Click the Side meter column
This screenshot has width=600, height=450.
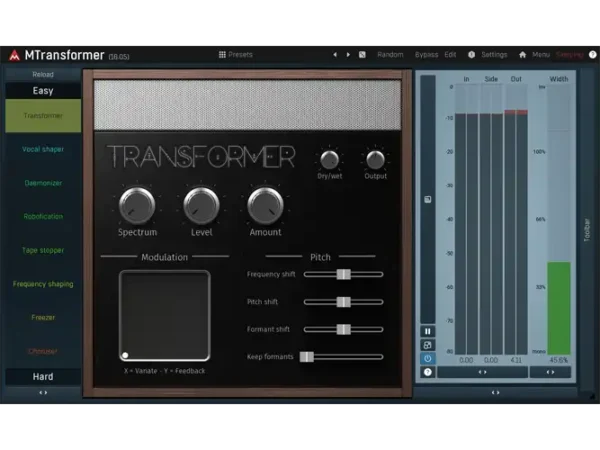[x=491, y=220]
